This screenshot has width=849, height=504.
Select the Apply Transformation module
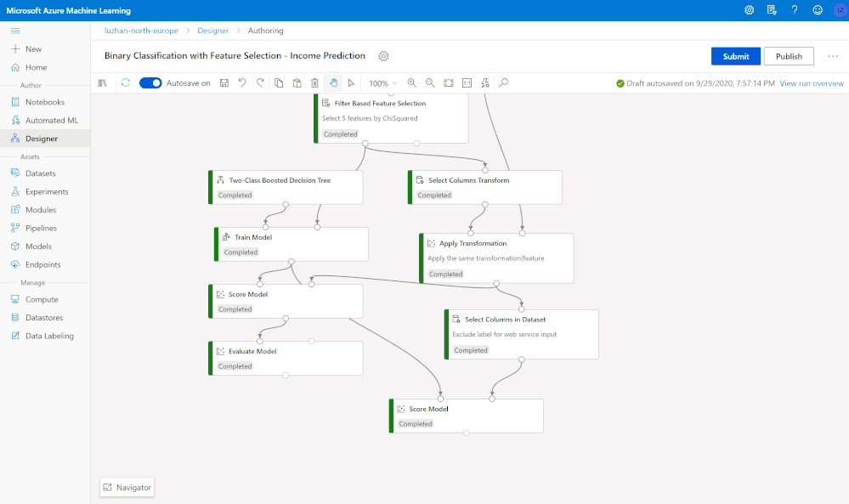(496, 258)
